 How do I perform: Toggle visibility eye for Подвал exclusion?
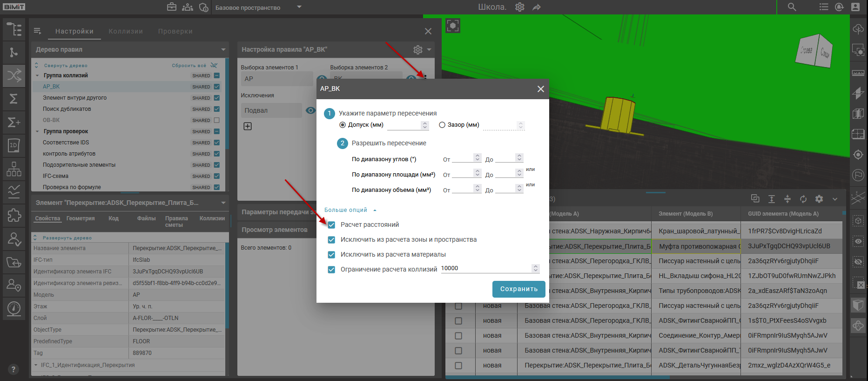coord(310,110)
